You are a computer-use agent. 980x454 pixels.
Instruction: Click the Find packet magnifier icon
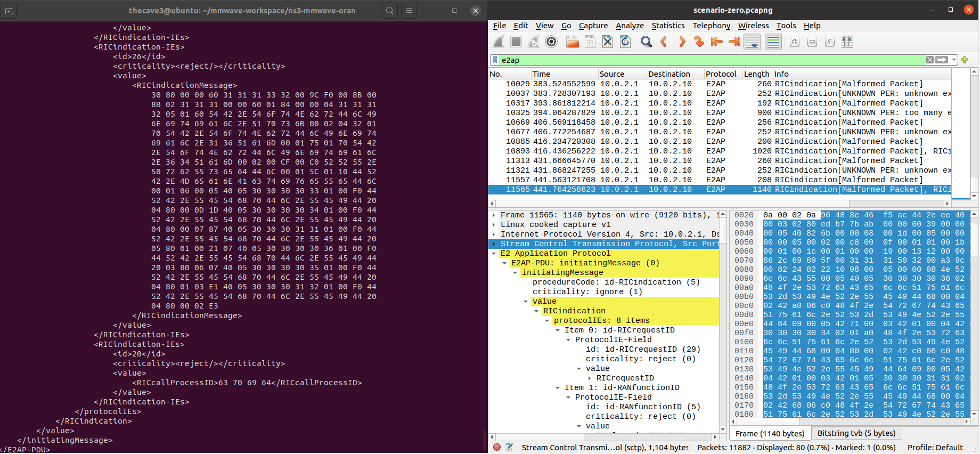pos(646,42)
